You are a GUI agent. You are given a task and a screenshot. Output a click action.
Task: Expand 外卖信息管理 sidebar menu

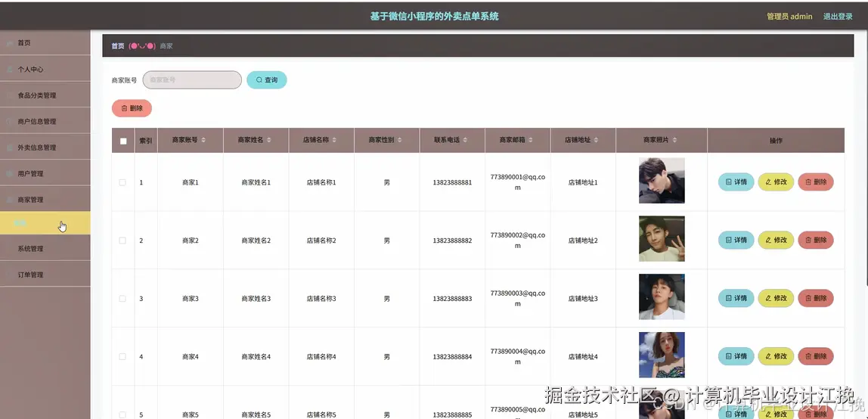[45, 147]
